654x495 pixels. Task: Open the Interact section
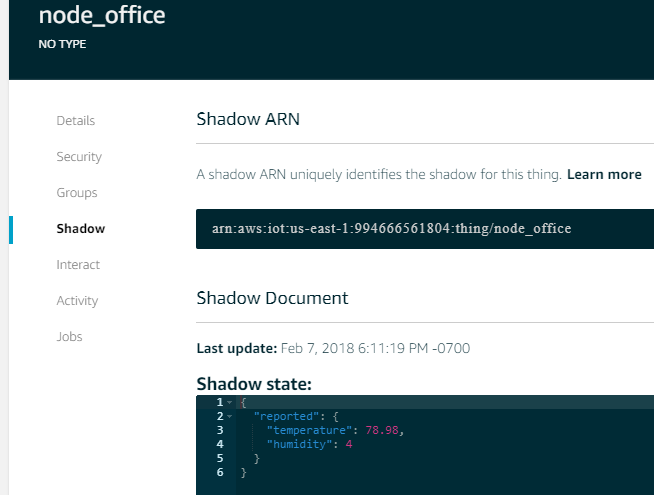point(78,265)
